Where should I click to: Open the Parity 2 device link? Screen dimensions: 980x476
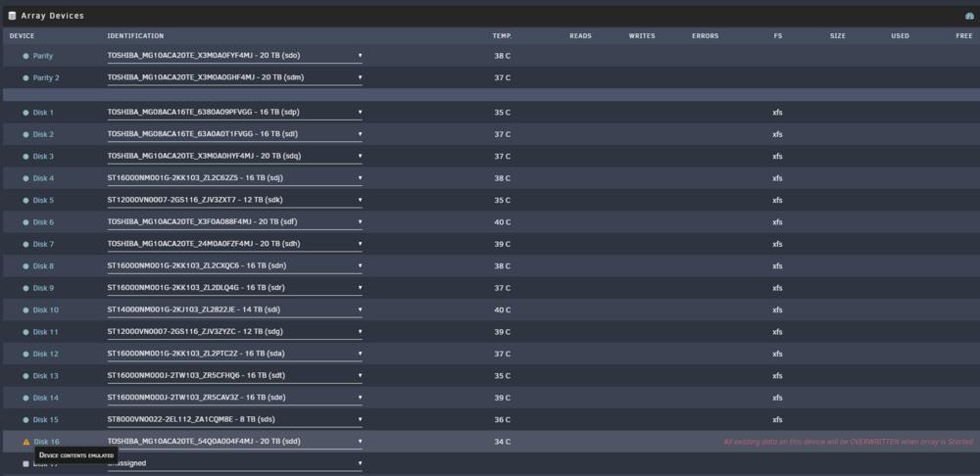(46, 78)
